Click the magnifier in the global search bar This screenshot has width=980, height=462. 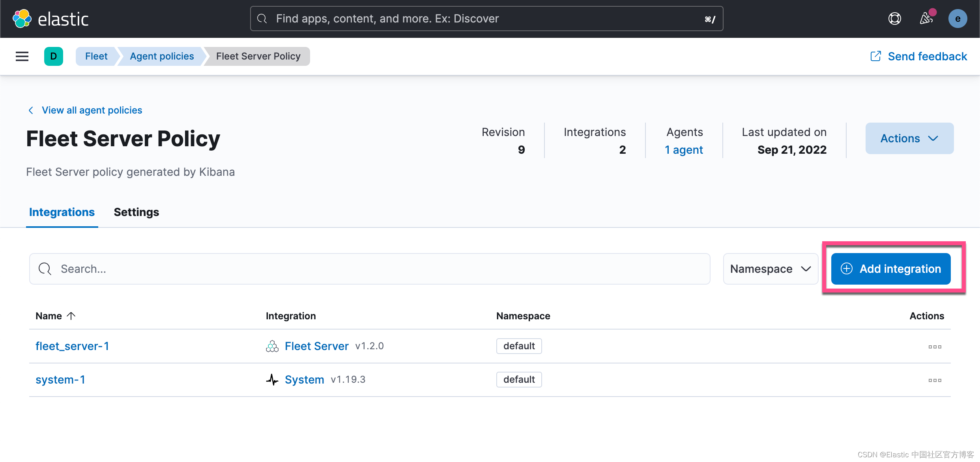tap(262, 18)
